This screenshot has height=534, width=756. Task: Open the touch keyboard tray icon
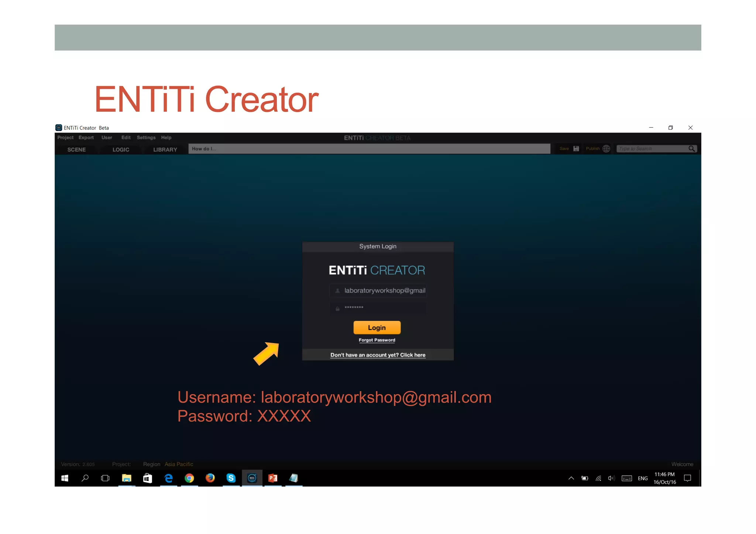click(x=627, y=478)
